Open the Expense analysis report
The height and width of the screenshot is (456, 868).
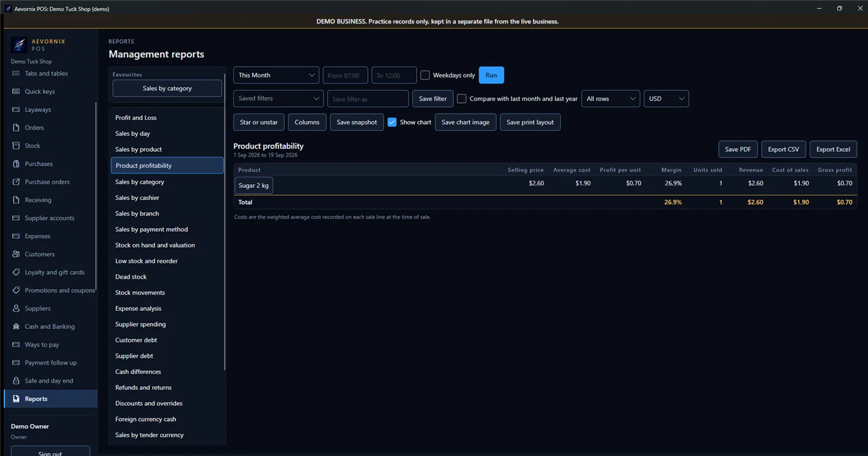click(x=167, y=309)
